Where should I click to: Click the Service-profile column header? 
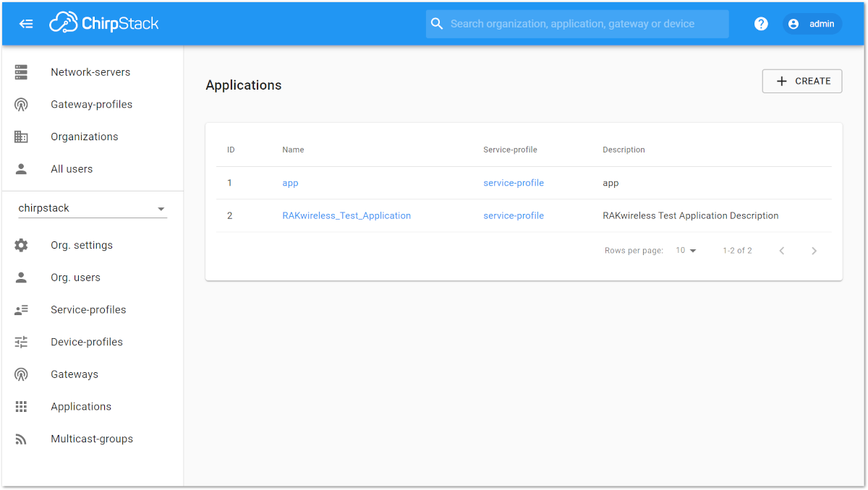coord(510,150)
